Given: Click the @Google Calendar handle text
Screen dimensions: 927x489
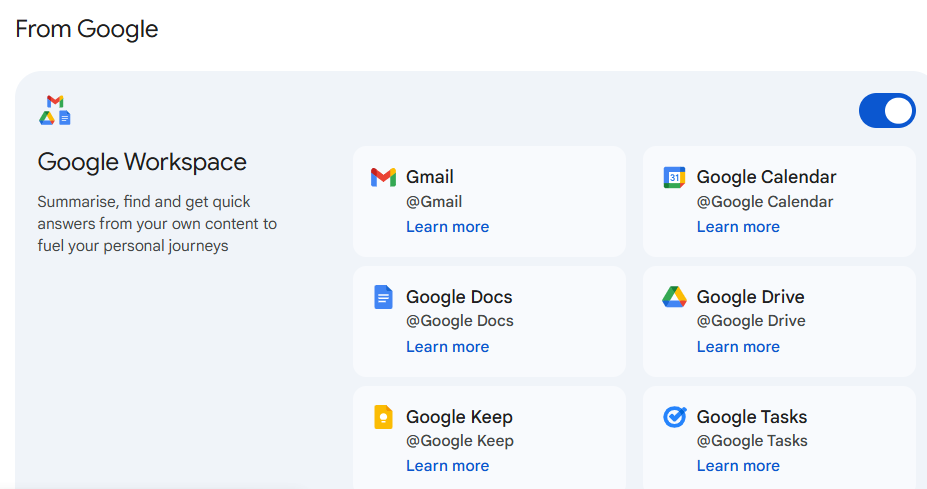Looking at the screenshot, I should (x=764, y=202).
